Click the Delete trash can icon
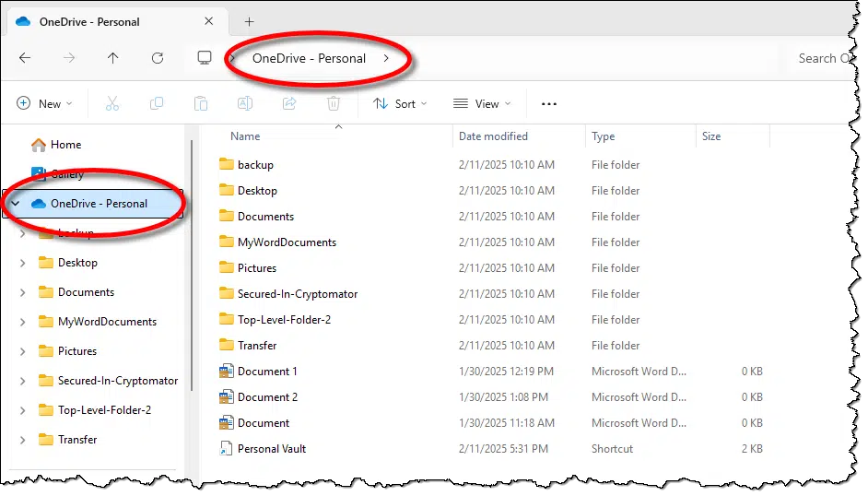 [x=334, y=104]
